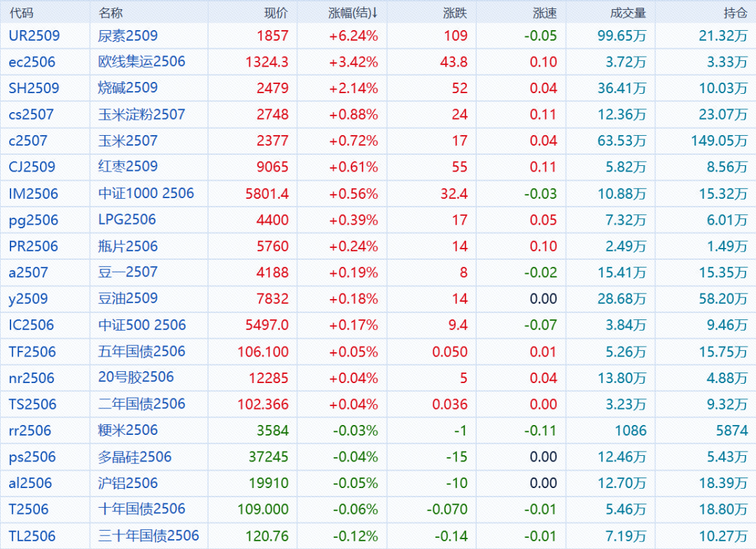
Task: Open the 欧线集运2506 contract name
Action: (x=141, y=62)
